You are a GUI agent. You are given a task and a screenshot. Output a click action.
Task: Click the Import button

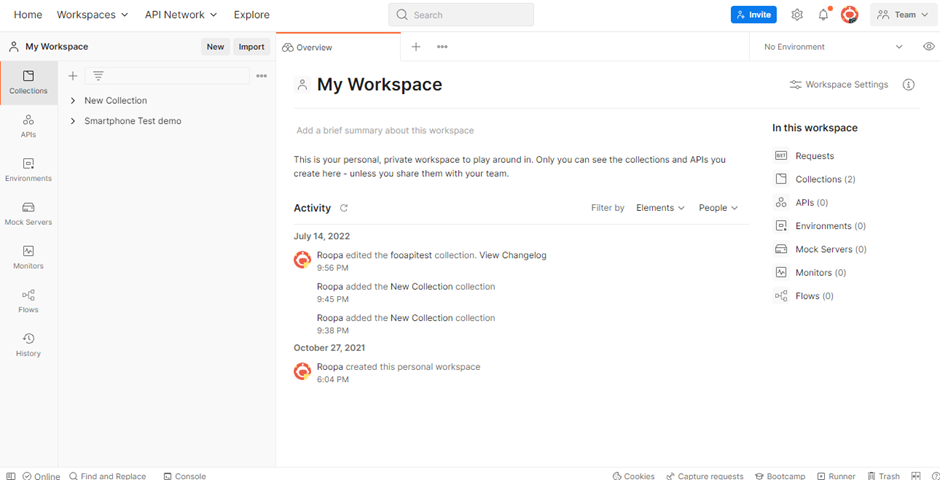[x=251, y=47]
